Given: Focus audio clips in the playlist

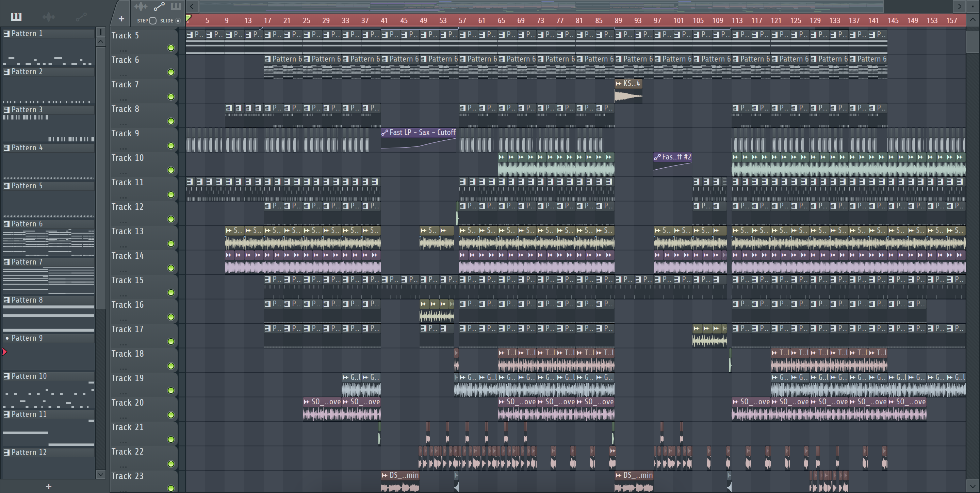Looking at the screenshot, I should [141, 6].
